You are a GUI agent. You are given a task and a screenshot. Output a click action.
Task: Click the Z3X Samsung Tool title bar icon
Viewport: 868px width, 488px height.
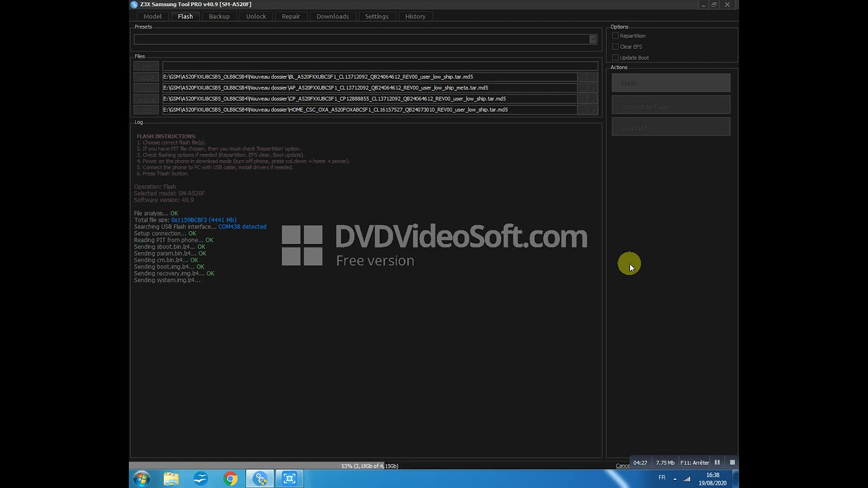(x=134, y=5)
